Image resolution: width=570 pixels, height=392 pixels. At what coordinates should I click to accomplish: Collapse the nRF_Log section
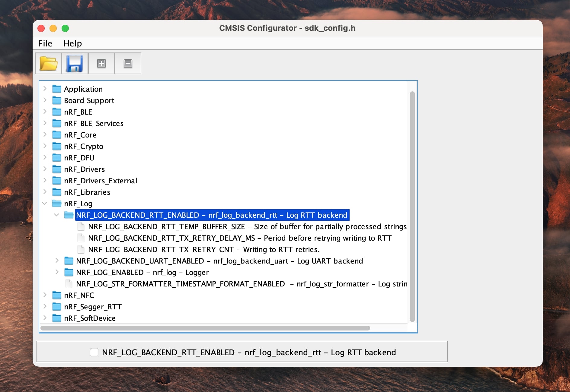(x=45, y=204)
